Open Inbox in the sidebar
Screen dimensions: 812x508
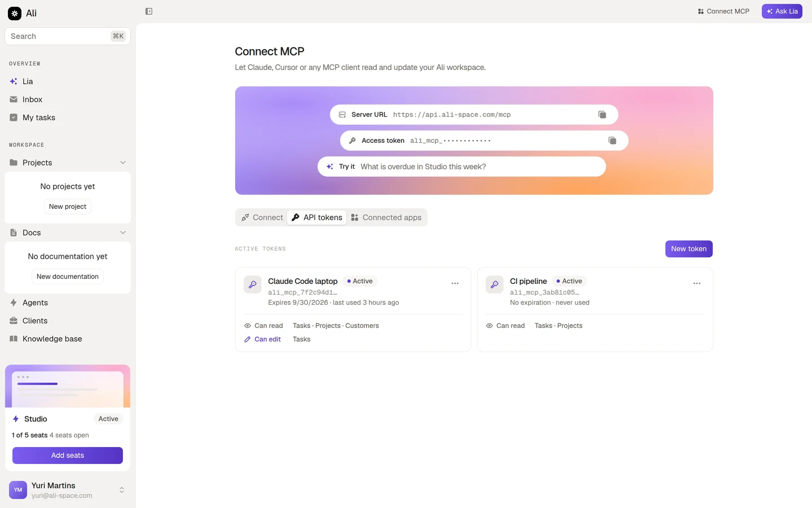pyautogui.click(x=68, y=99)
